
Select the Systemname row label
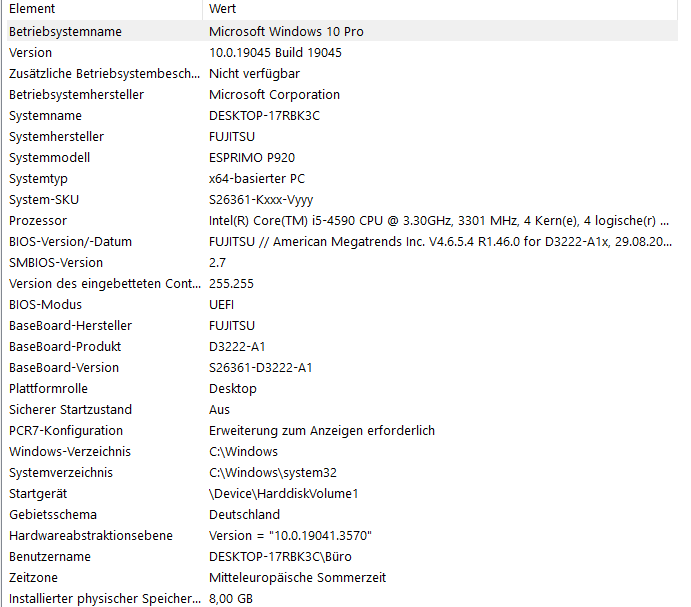(x=45, y=116)
